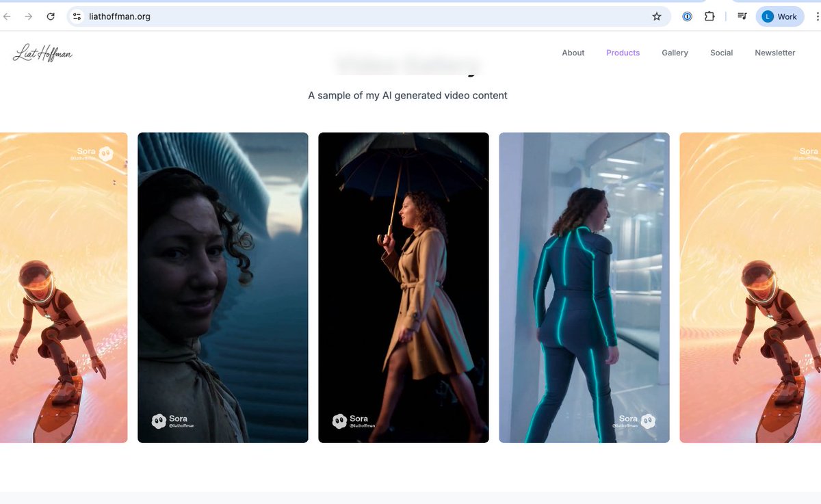Click the browser forward arrow
This screenshot has height=504, width=821.
[x=29, y=16]
